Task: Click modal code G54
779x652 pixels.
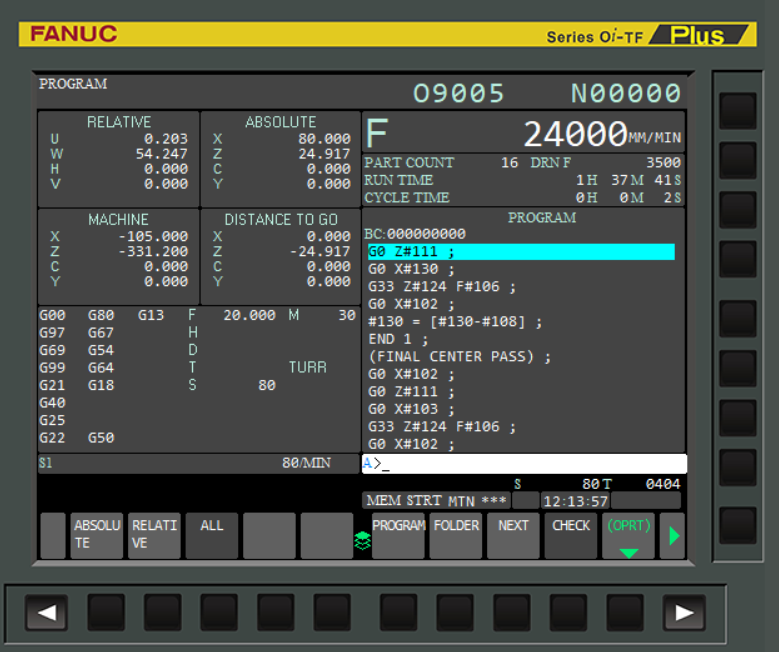Action: point(101,350)
